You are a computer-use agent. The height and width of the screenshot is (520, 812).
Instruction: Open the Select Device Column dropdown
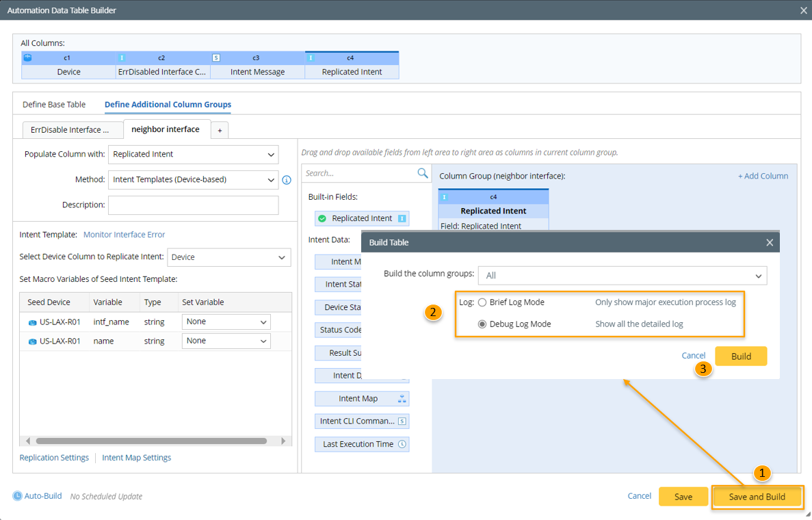coord(229,257)
